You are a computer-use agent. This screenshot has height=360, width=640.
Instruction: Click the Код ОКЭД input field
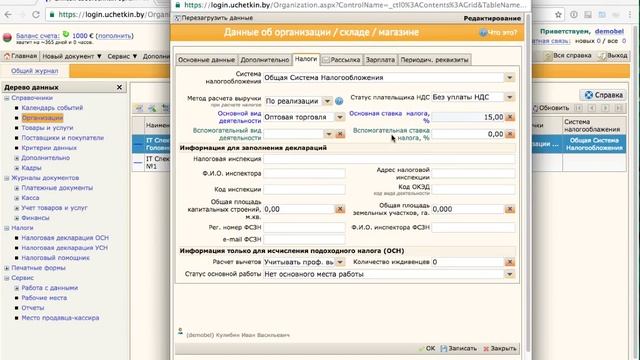pos(473,189)
